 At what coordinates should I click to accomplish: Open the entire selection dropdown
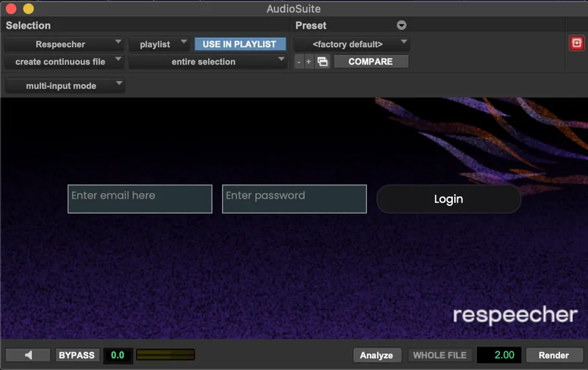click(x=208, y=62)
